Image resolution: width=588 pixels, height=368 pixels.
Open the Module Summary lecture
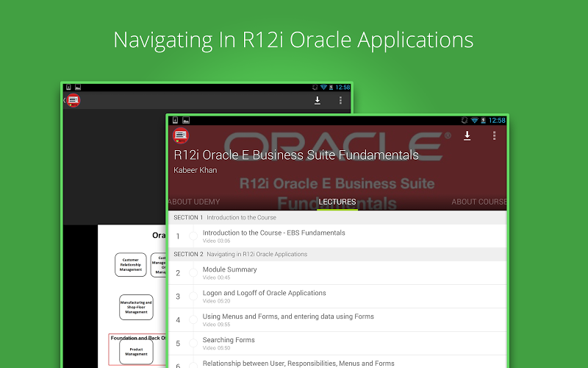coord(337,272)
